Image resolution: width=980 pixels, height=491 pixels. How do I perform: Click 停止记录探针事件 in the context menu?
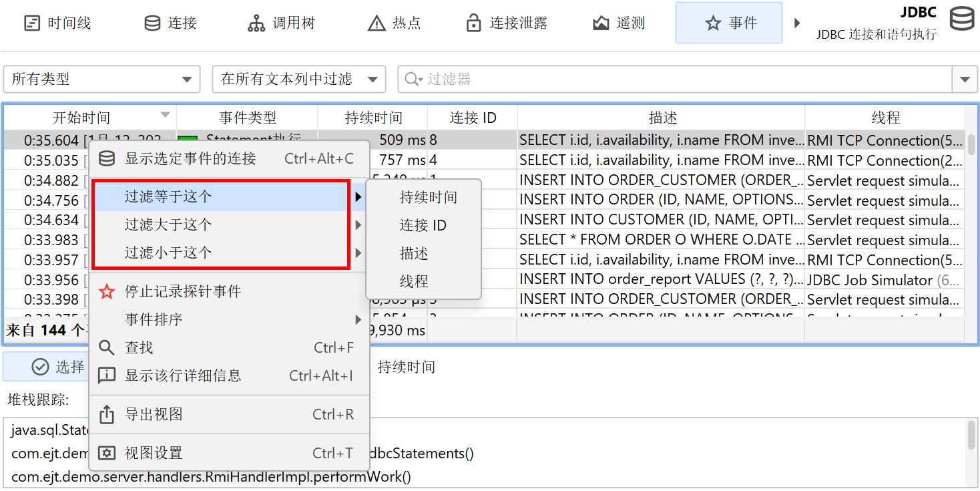pos(182,291)
